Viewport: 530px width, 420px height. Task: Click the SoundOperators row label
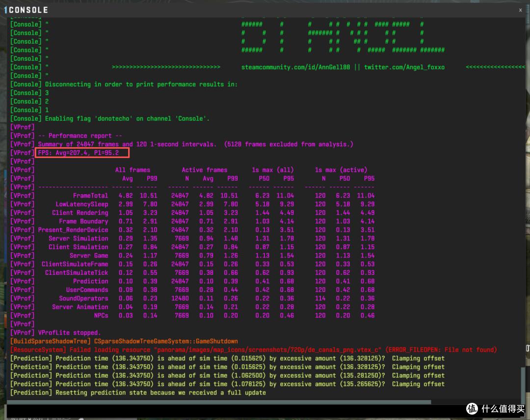click(83, 298)
